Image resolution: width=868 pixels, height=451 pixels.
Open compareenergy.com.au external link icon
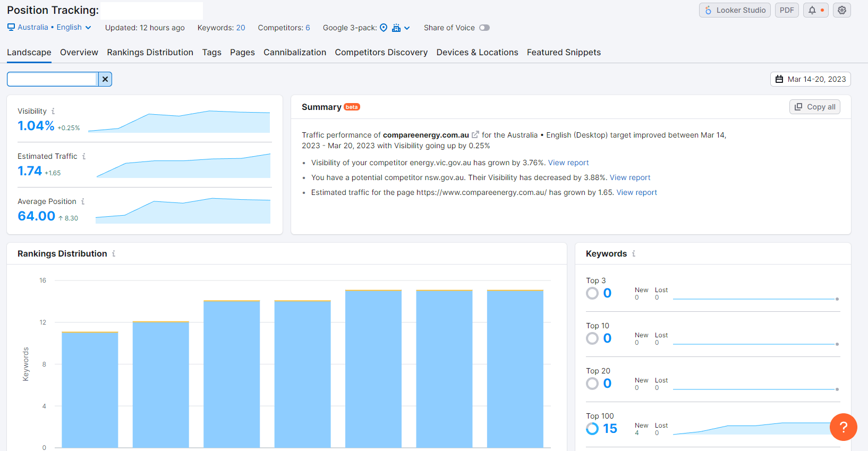click(475, 135)
